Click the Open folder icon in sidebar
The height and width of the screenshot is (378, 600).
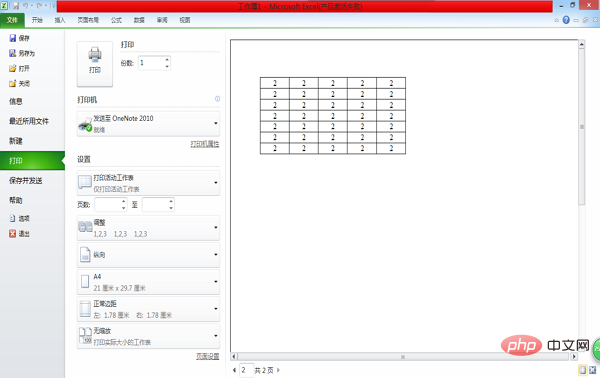click(13, 68)
